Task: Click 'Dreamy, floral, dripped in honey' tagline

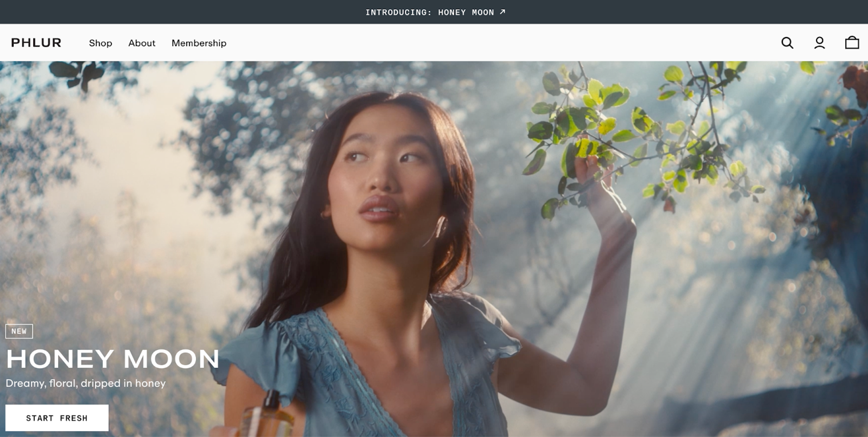Action: (x=86, y=383)
